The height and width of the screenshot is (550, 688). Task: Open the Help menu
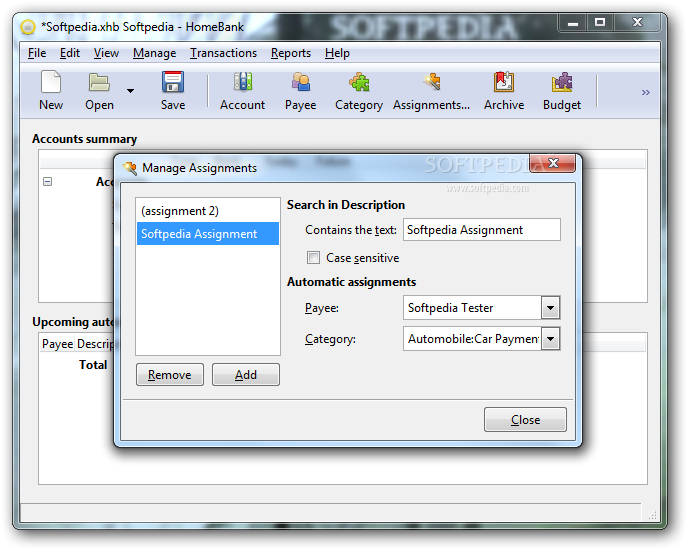[337, 53]
